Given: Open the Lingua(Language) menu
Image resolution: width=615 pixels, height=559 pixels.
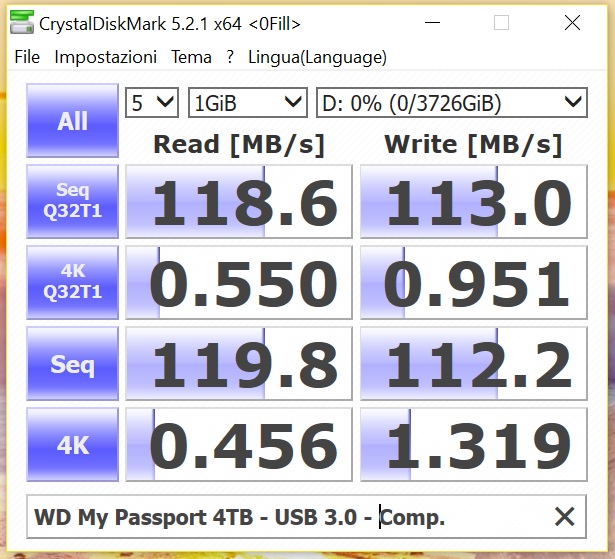Looking at the screenshot, I should click(317, 57).
